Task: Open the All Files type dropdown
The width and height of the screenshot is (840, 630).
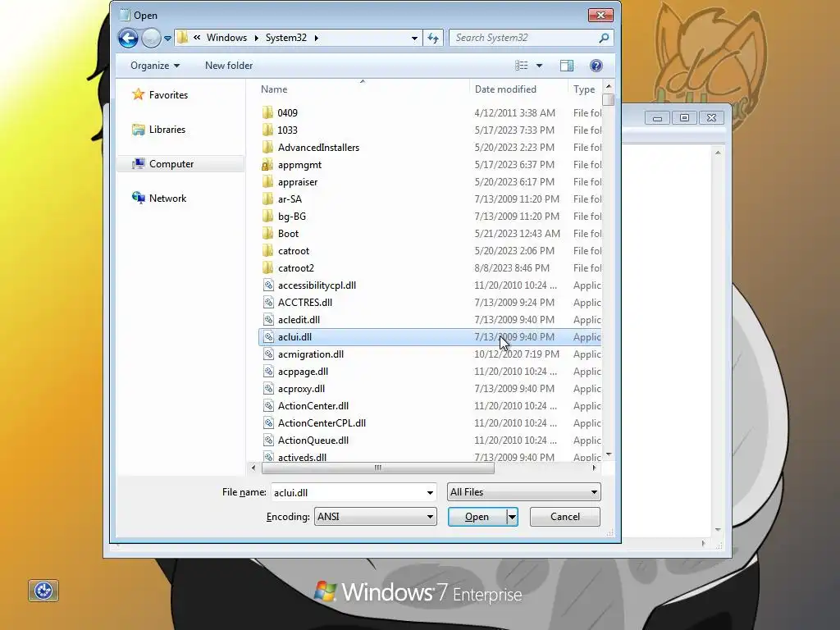Action: 524,492
